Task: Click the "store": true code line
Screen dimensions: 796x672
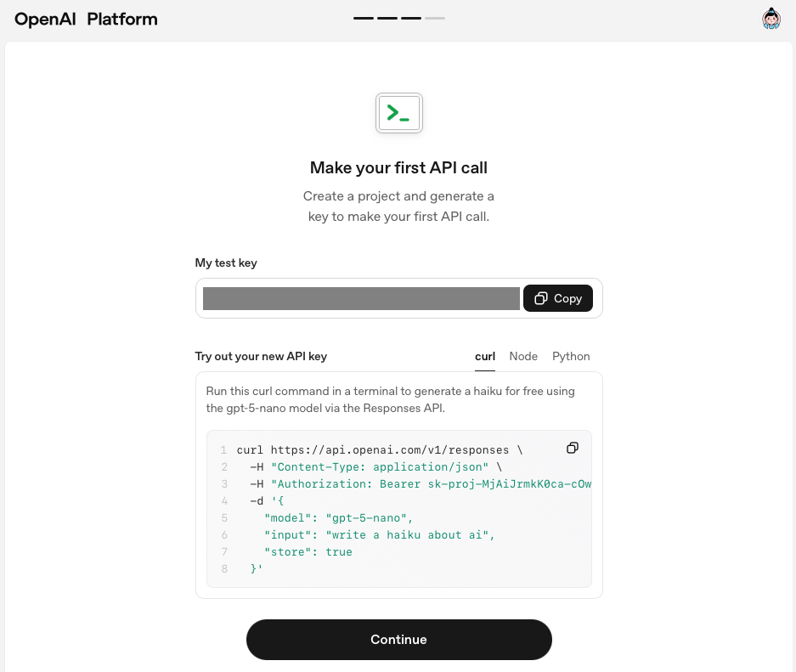Action: tap(308, 552)
